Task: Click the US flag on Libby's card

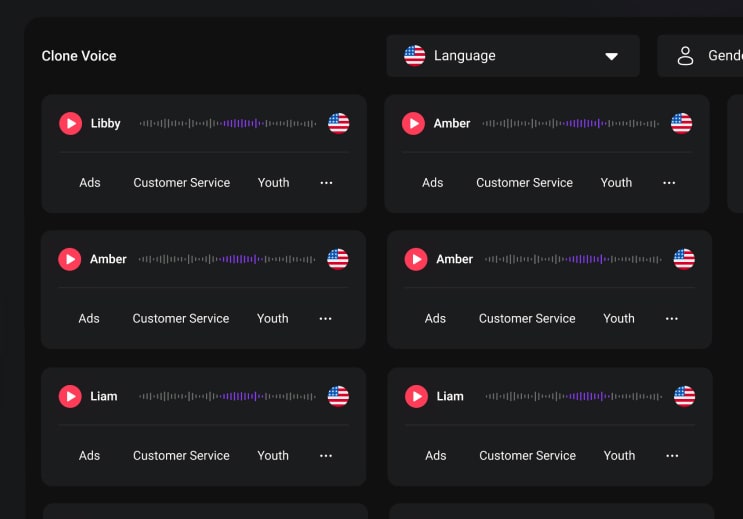Action: 338,123
